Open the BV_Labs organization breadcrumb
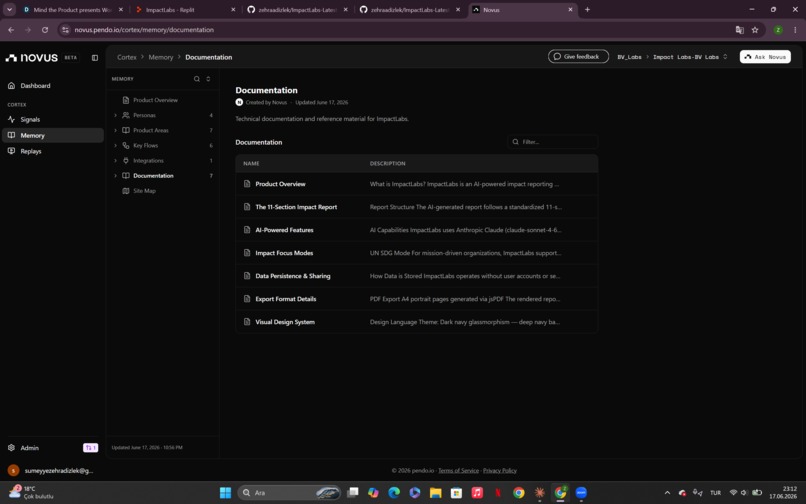806x504 pixels. click(629, 57)
